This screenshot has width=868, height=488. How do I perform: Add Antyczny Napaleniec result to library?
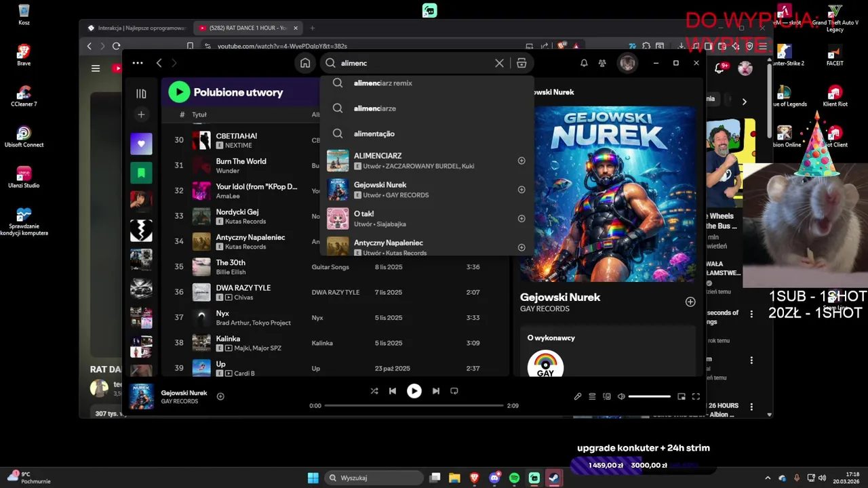pos(521,247)
